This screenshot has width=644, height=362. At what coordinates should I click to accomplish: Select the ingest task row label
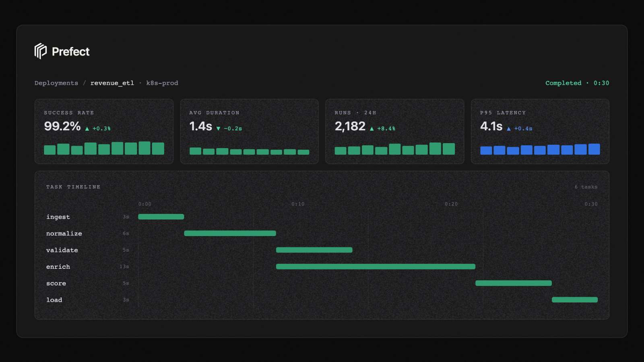click(58, 217)
